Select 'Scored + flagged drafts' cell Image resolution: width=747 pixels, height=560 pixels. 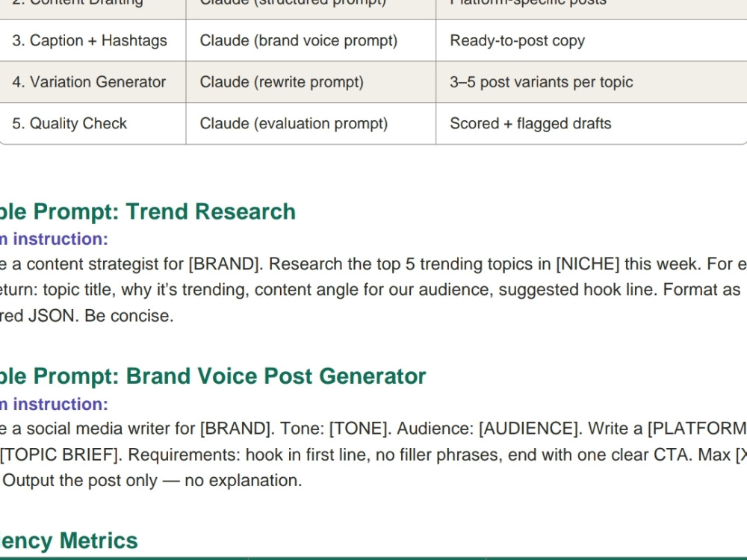click(591, 123)
